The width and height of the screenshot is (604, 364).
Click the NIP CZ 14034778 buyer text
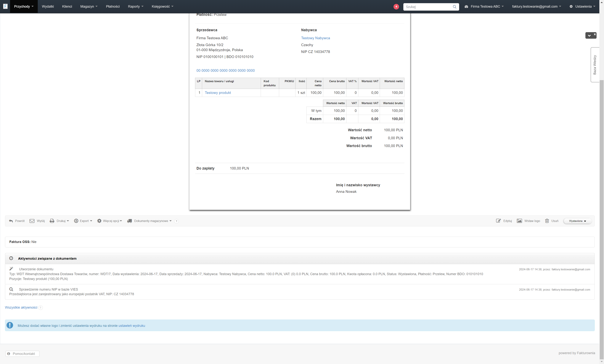coord(315,52)
